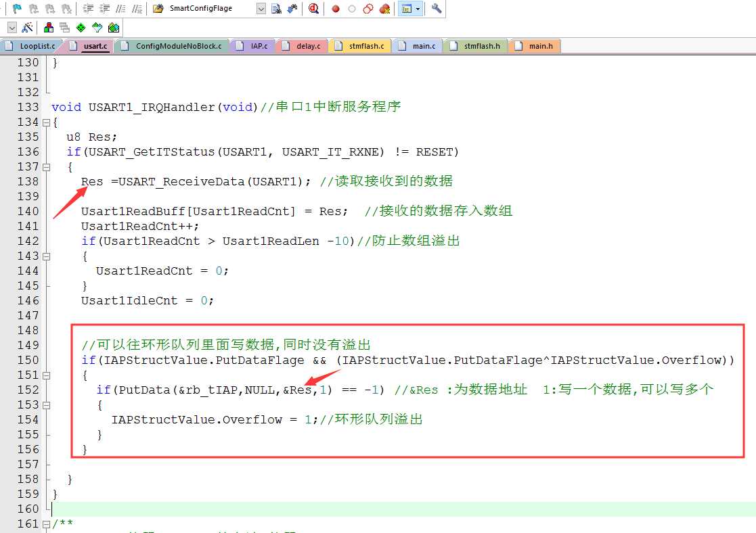The height and width of the screenshot is (533, 756).
Task: Collapse the code fold at line 151
Action: [x=46, y=375]
